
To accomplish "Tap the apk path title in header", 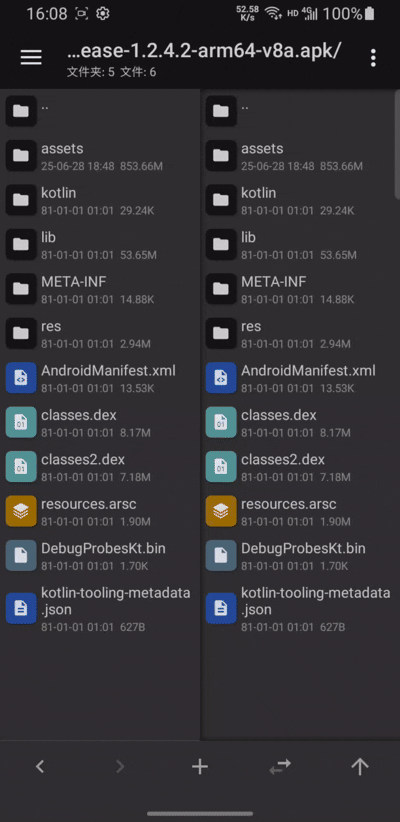I will 204,51.
